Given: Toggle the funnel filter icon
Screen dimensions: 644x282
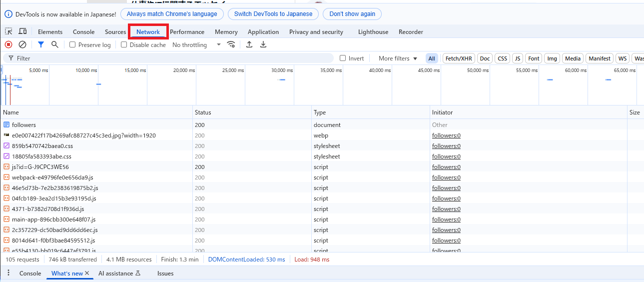Looking at the screenshot, I should tap(41, 44).
